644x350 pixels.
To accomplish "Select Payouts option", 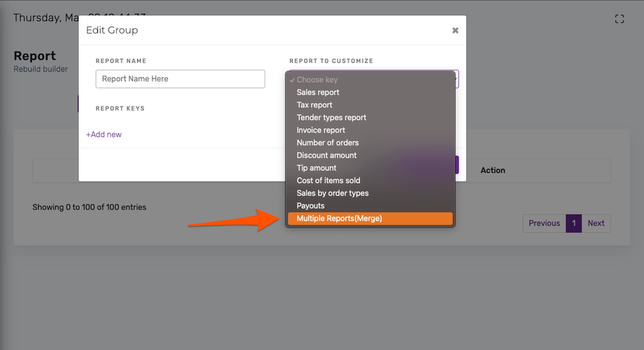I will 311,206.
